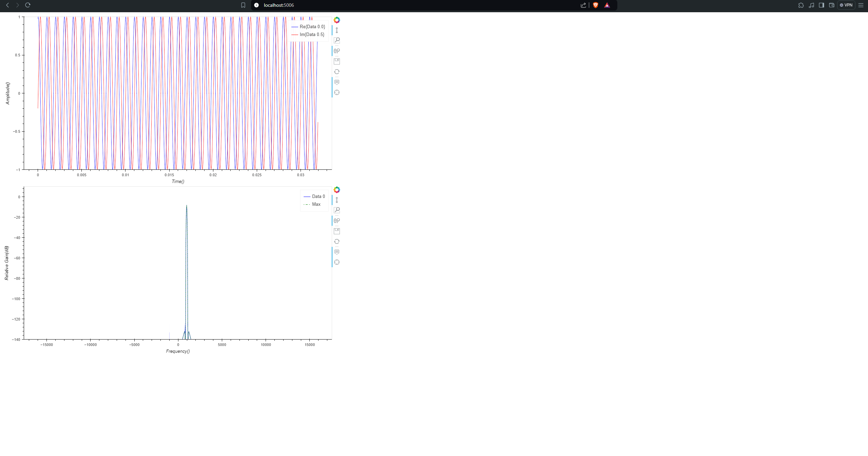This screenshot has height=456, width=868.
Task: Click the −140 tick on the Relative Gain axis
Action: coord(16,340)
